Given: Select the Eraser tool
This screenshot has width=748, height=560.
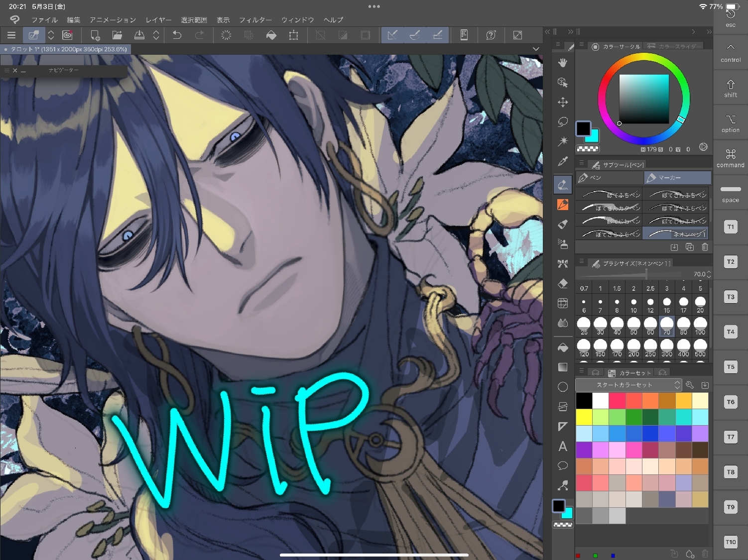Looking at the screenshot, I should (563, 283).
